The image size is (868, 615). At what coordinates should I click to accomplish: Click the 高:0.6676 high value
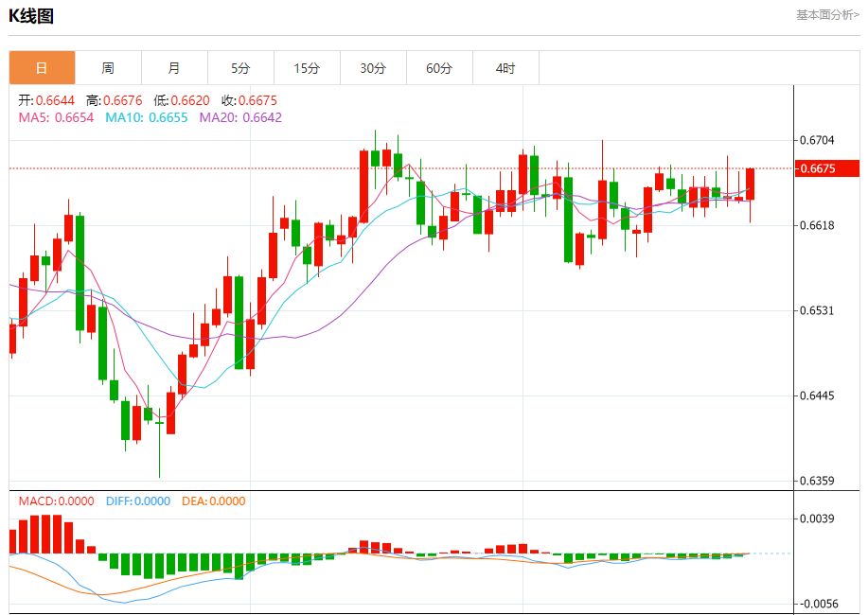(x=114, y=100)
